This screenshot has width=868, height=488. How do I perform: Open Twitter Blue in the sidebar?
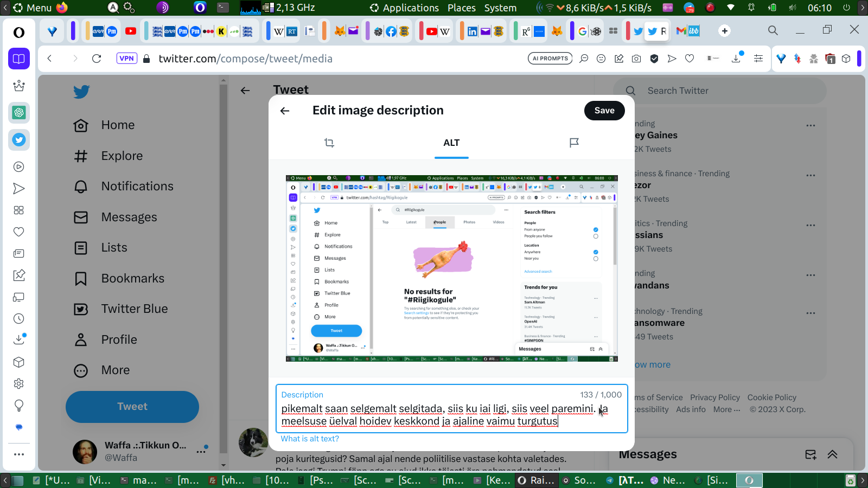pyautogui.click(x=120, y=309)
